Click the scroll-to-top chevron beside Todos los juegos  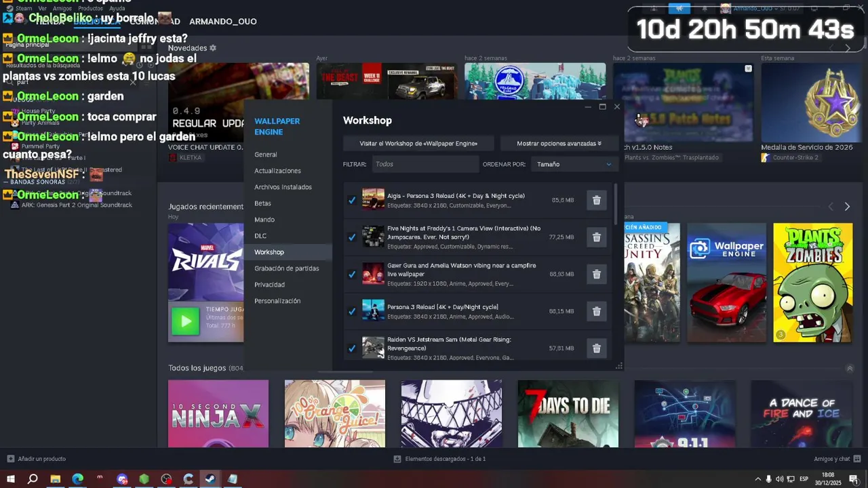[x=850, y=368]
